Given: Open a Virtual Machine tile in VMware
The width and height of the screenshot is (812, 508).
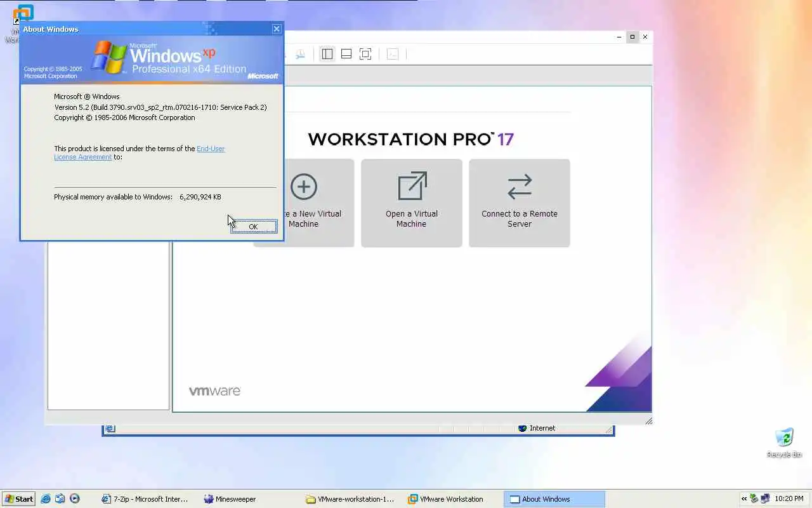Looking at the screenshot, I should click(412, 203).
